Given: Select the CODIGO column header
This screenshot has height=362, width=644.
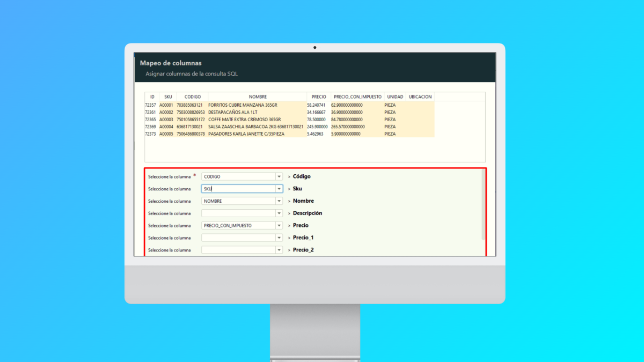Looking at the screenshot, I should (x=192, y=97).
